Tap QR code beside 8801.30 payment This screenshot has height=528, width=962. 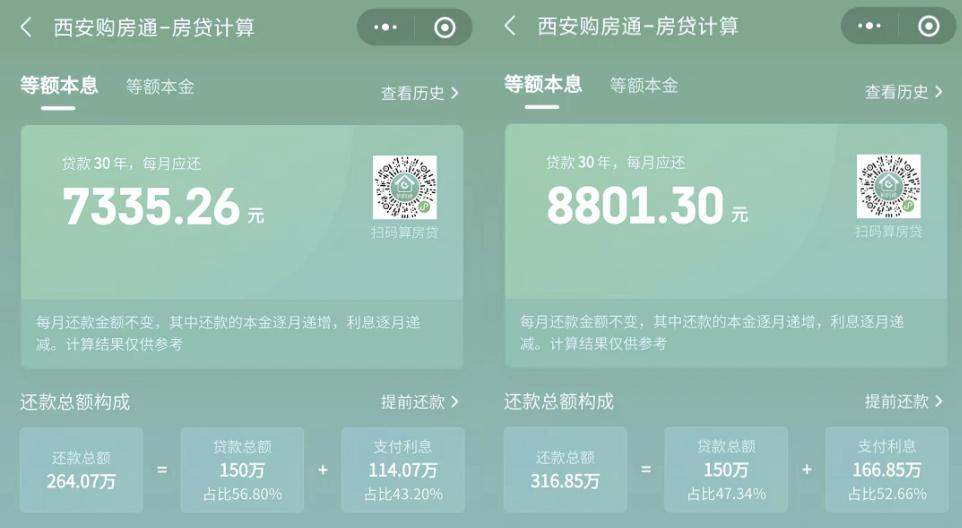(888, 186)
